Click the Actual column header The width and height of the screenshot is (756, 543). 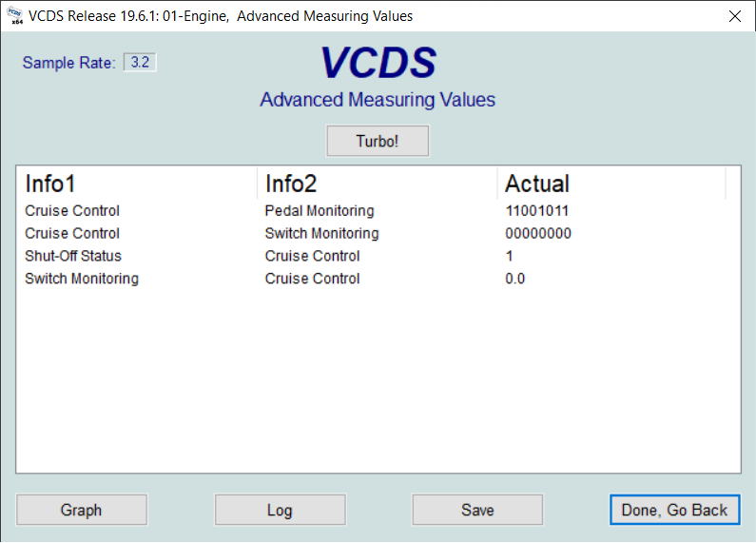(611, 184)
